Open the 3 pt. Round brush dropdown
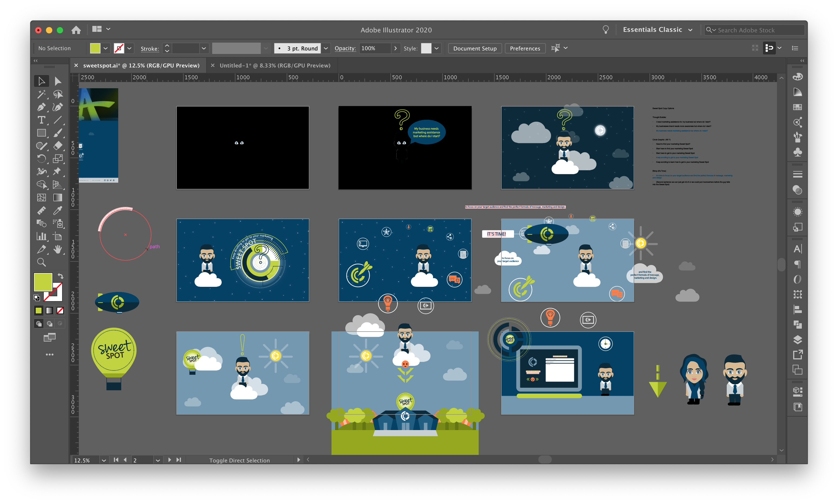 point(326,48)
